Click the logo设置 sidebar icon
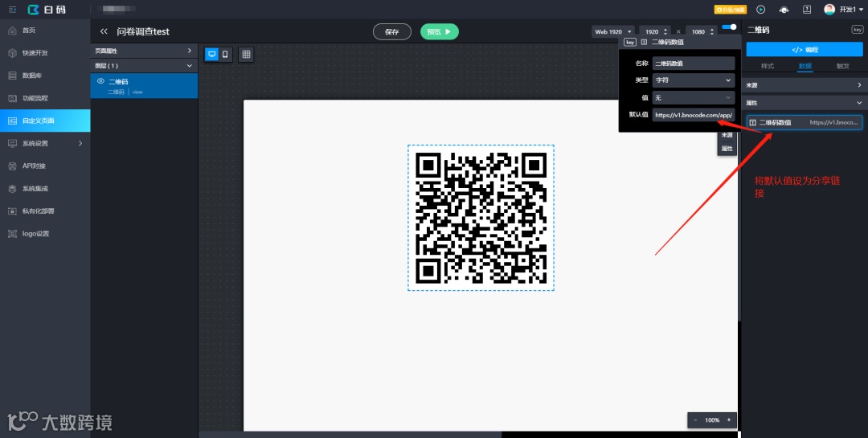This screenshot has width=868, height=438. [x=12, y=234]
